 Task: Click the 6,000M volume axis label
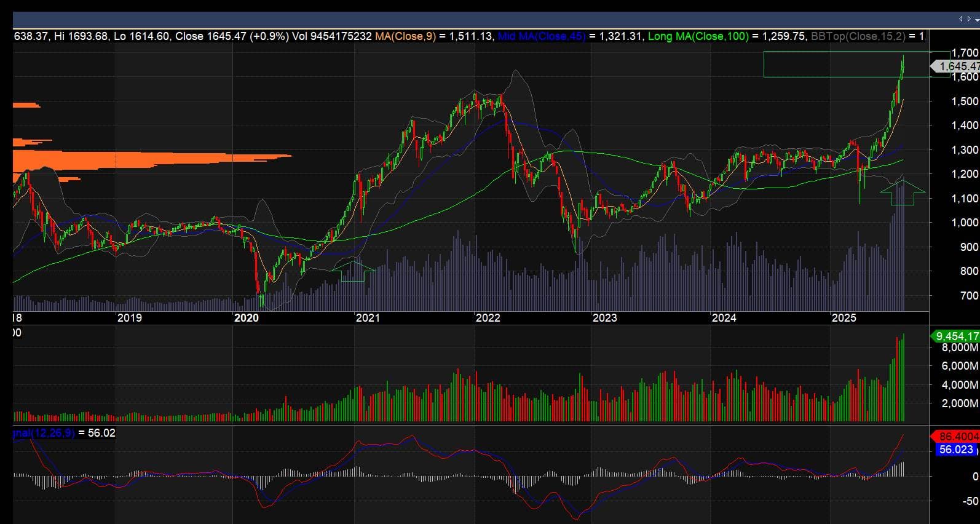(960, 366)
